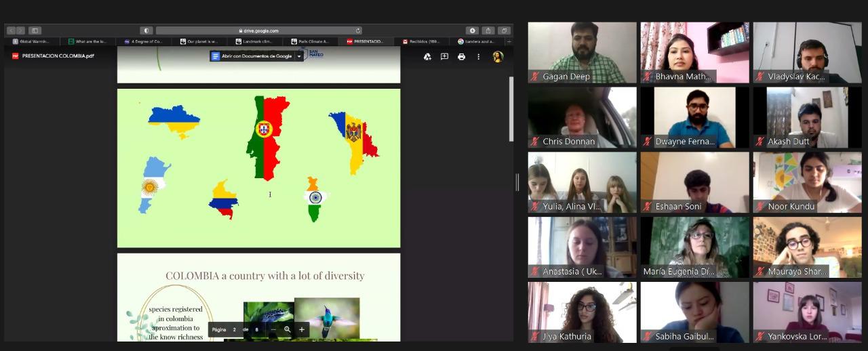Toggle the Safari sidebar button
Viewport: 868px width, 351px height.
pyautogui.click(x=35, y=30)
